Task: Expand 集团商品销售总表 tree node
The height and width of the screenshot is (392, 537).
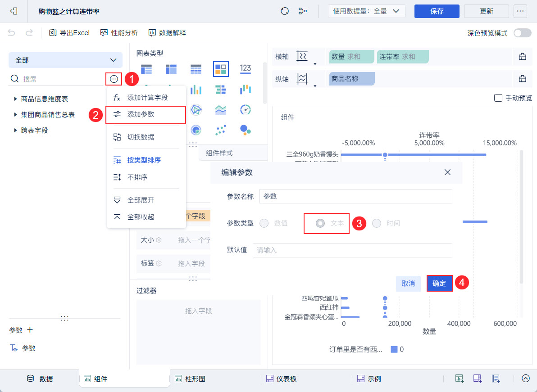Action: [15, 115]
